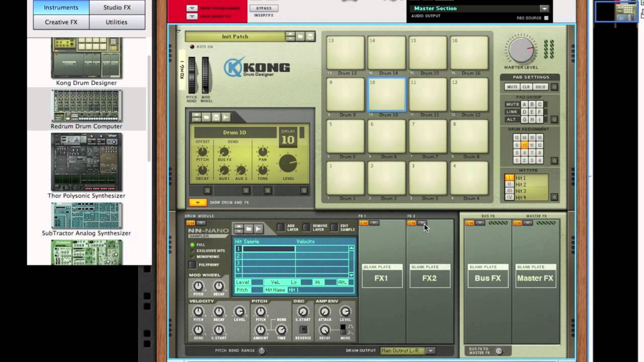This screenshot has width=644, height=362.
Task: Click drum pad 1
Action: point(346,178)
